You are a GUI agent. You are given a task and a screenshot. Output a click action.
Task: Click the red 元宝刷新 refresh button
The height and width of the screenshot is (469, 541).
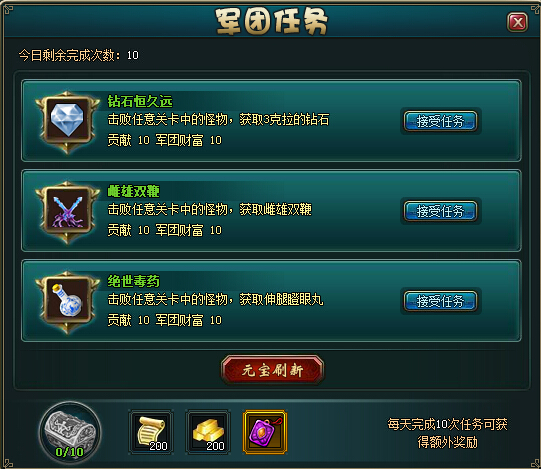[x=273, y=370]
